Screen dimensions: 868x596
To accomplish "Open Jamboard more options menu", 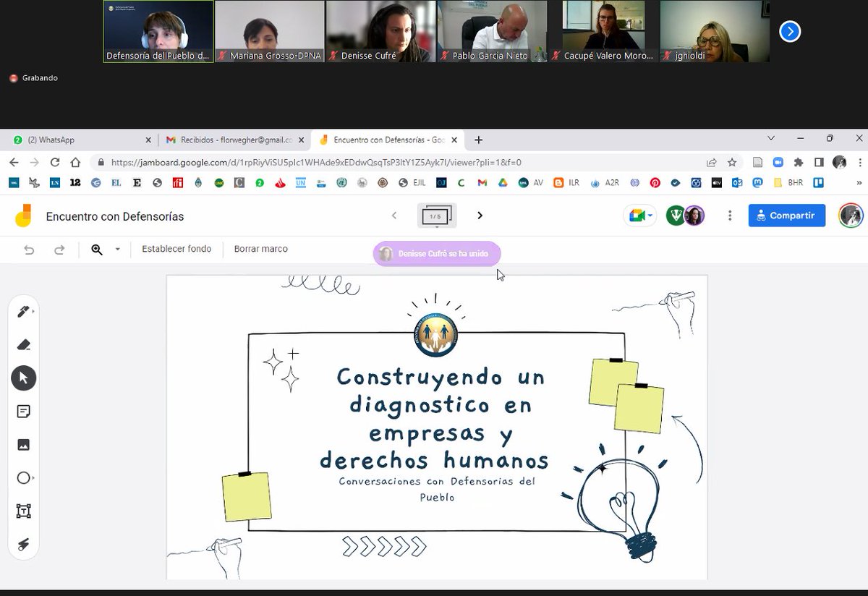I will click(731, 216).
